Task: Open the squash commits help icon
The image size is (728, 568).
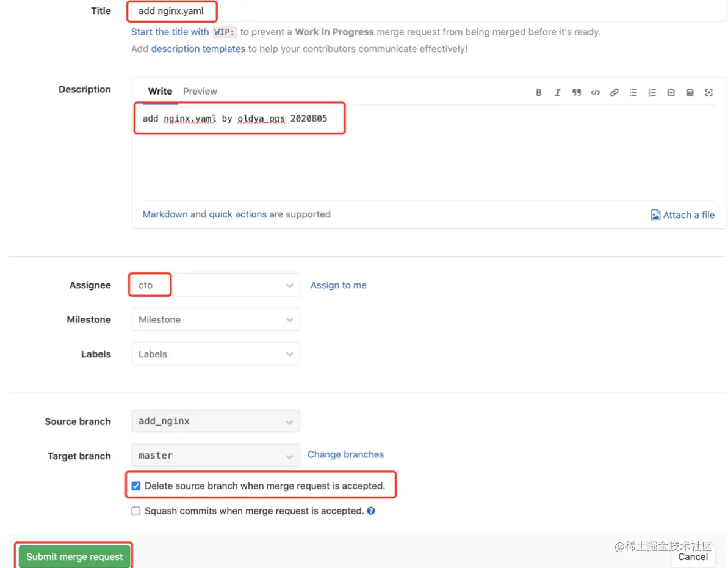Action: pos(371,511)
